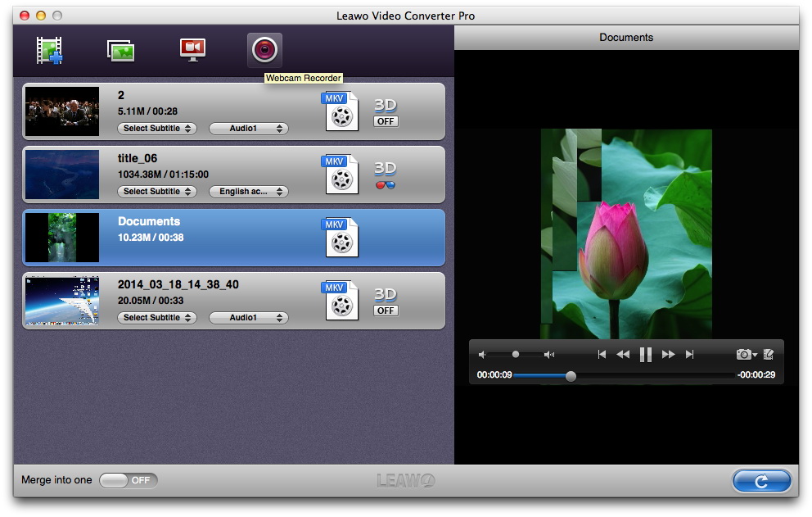812x517 pixels.
Task: Click MKV format icon for file 2
Action: 341,111
